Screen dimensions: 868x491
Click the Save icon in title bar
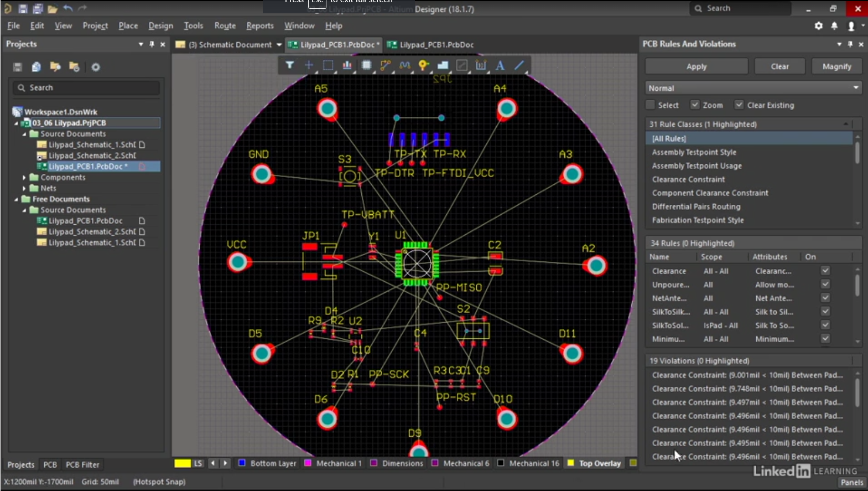point(23,8)
